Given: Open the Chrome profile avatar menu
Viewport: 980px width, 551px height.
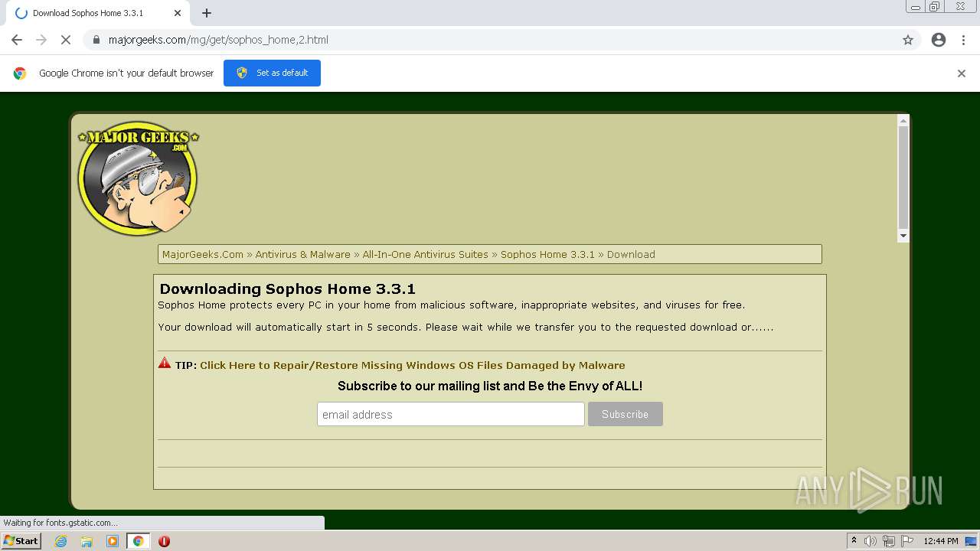Looking at the screenshot, I should (939, 40).
